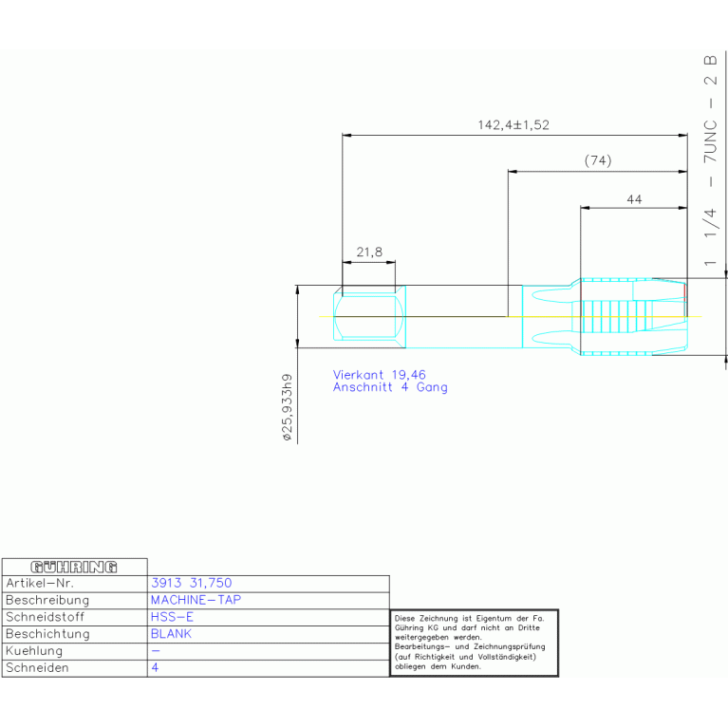The image size is (728, 728).
Task: Click the Artikel-Nr. row label
Action: (40, 583)
